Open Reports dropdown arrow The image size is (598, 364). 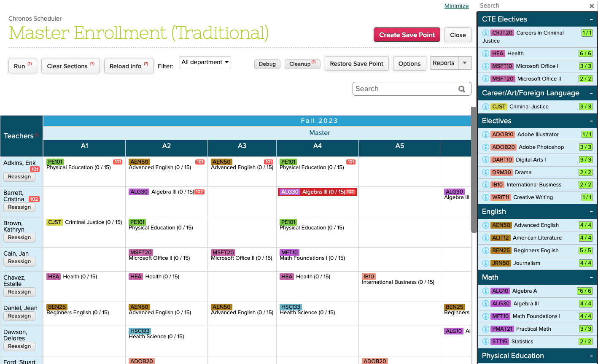465,63
